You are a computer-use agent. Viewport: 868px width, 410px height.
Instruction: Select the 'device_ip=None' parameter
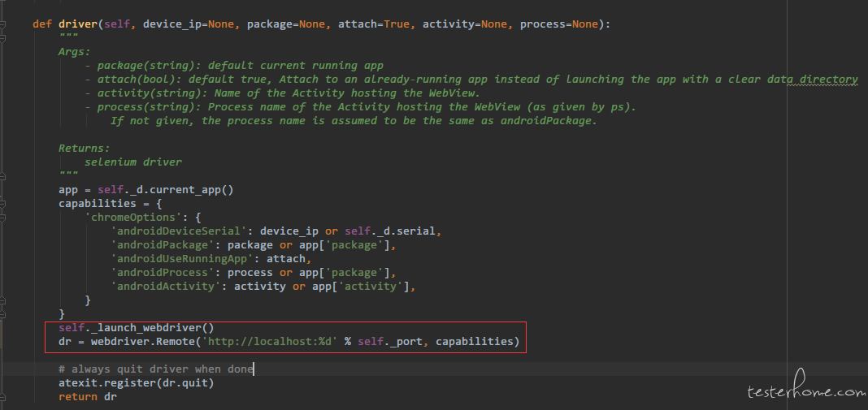click(190, 24)
